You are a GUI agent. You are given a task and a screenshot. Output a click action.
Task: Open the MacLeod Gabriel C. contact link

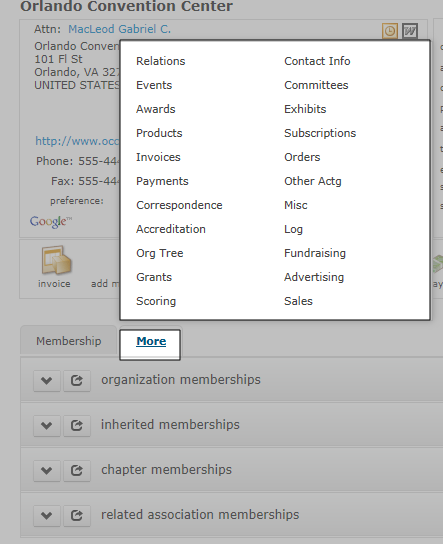(x=119, y=29)
